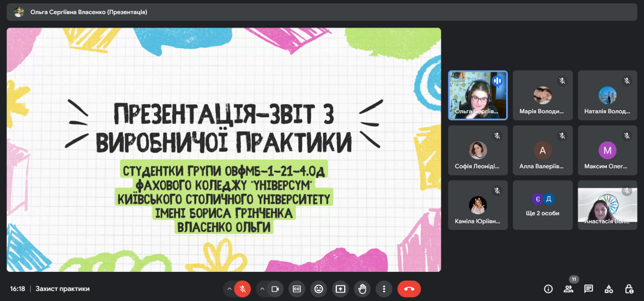
Task: Click slide text 'Студентки групи ОВФМБ-1-21-4.0д'
Action: point(224,171)
